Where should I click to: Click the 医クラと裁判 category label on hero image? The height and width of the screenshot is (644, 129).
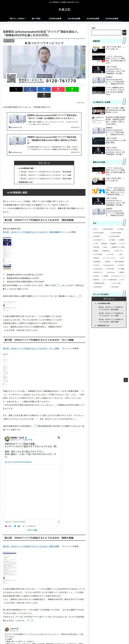9,41
